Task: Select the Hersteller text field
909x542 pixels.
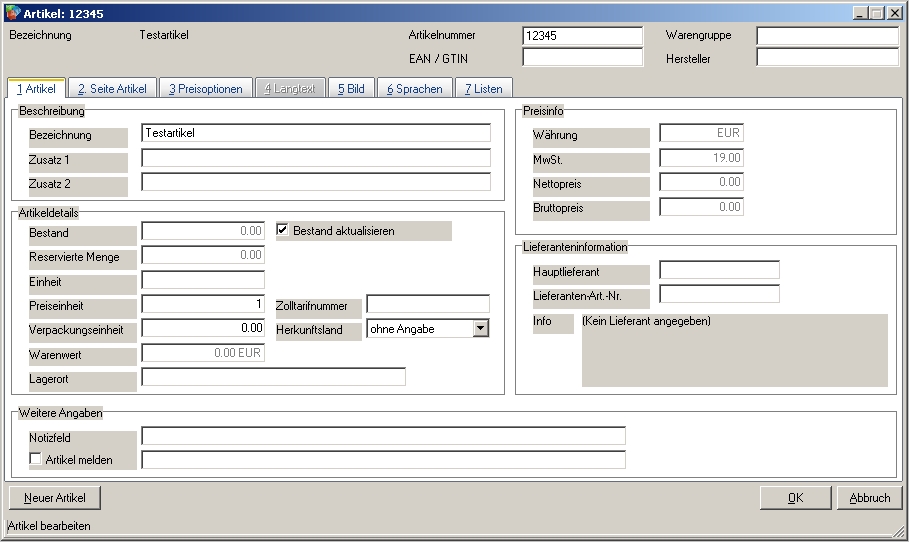Action: [x=827, y=58]
